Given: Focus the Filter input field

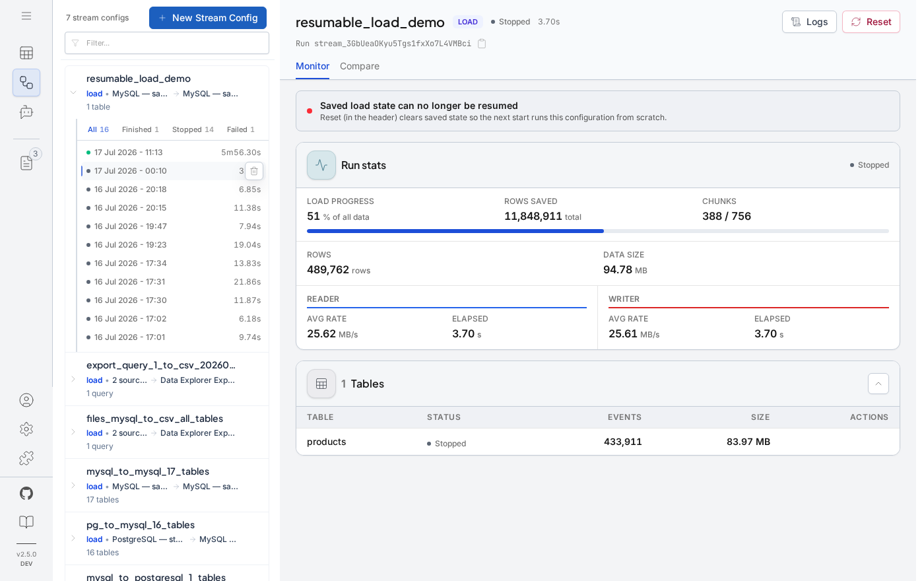Looking at the screenshot, I should (x=167, y=43).
